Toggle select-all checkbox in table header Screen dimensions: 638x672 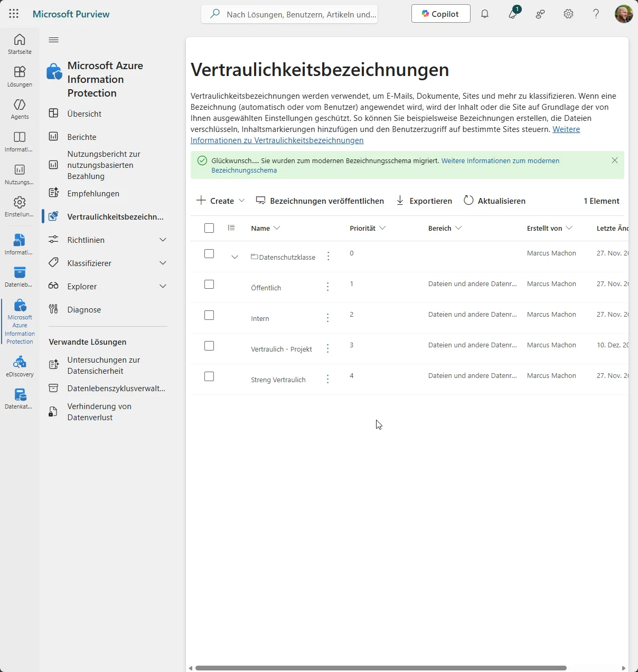coord(209,228)
